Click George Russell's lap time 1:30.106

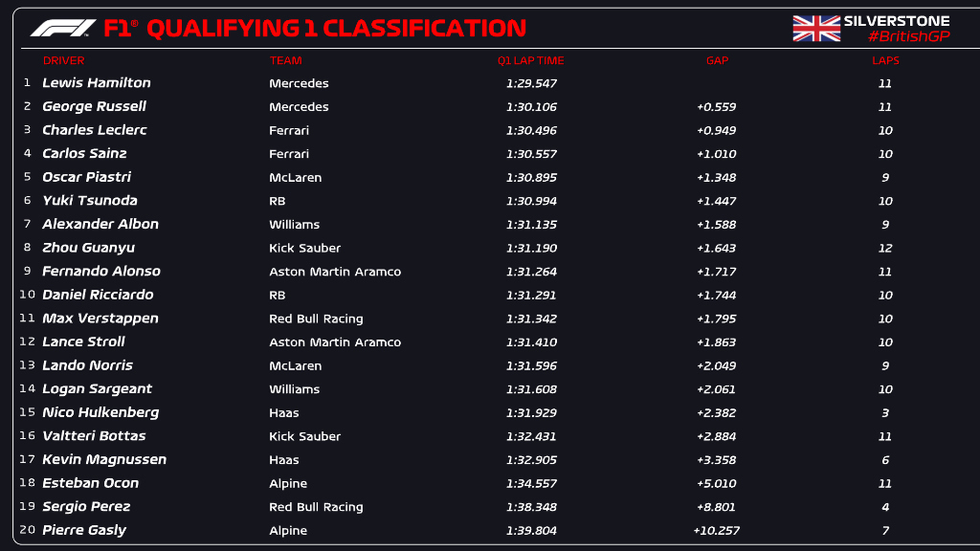[531, 107]
